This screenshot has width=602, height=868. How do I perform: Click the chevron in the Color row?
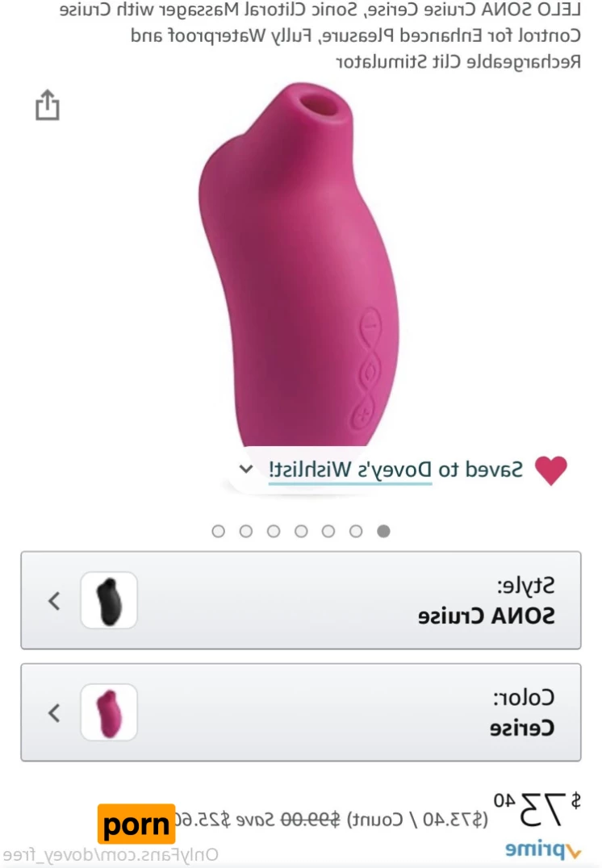pyautogui.click(x=54, y=712)
